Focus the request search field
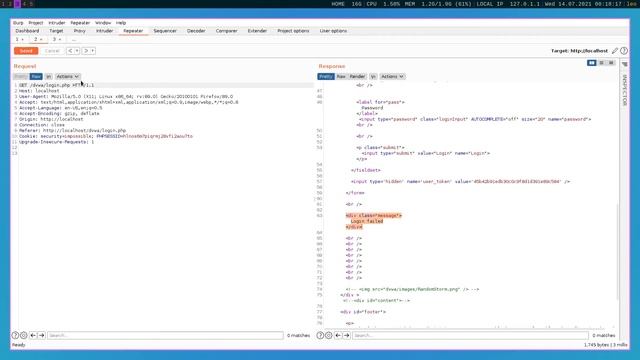 click(x=165, y=335)
